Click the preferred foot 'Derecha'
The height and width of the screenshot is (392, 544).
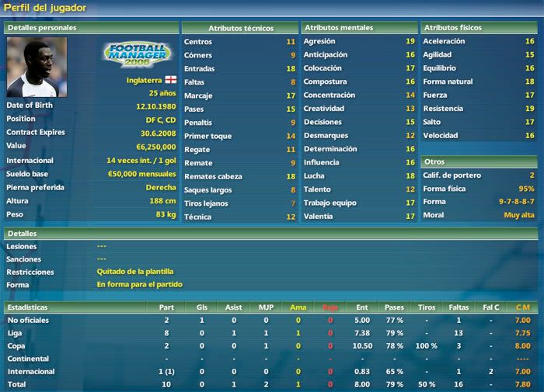point(161,188)
